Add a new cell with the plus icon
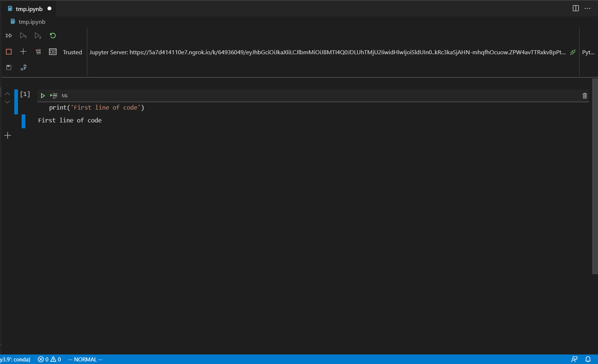This screenshot has height=364, width=598. (23, 52)
